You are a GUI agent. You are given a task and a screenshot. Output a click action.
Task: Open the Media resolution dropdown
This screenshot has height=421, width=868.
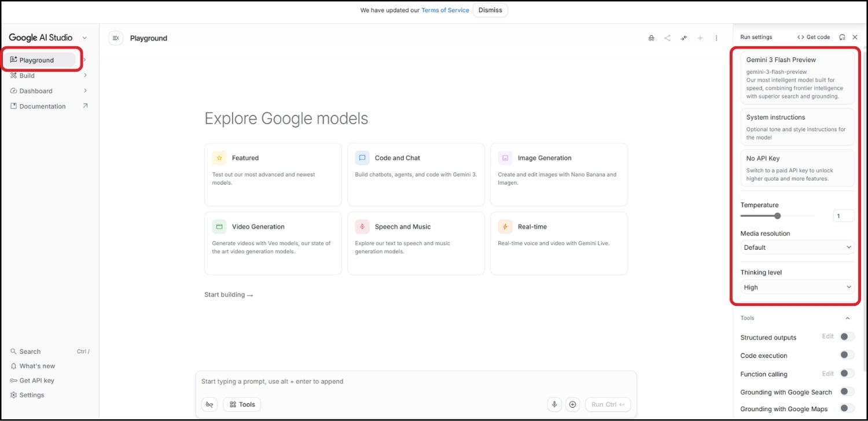click(x=796, y=247)
